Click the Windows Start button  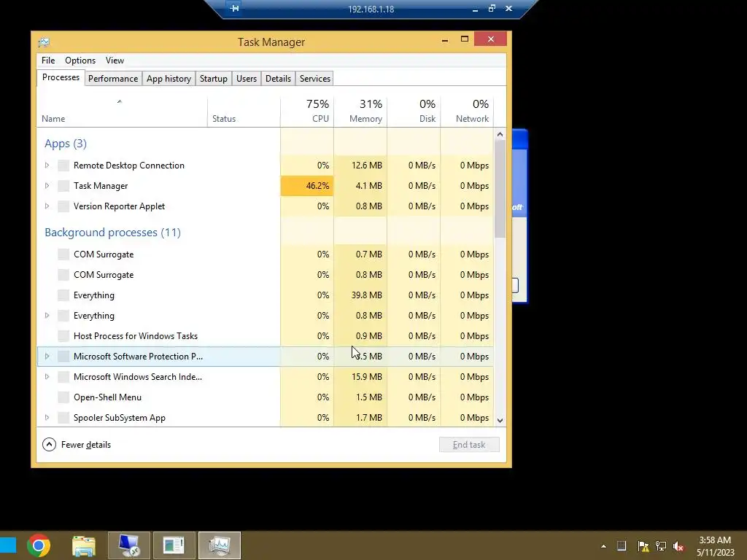(7, 545)
